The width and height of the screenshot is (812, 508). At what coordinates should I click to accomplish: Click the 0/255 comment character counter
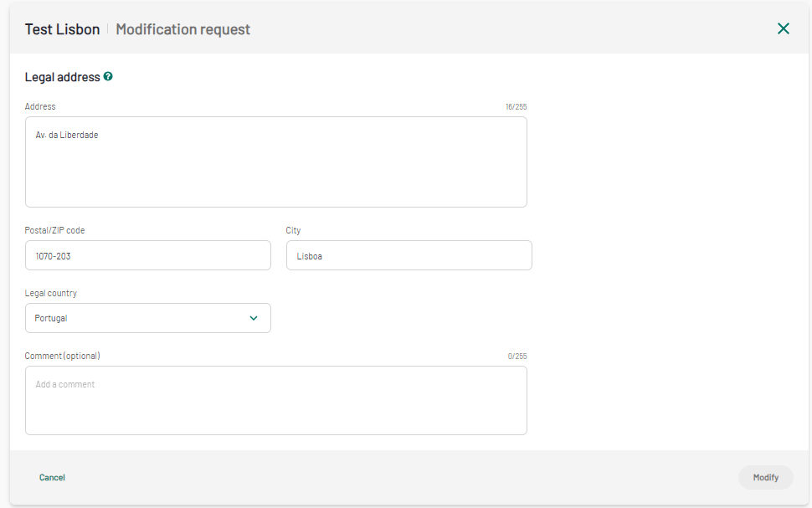(517, 357)
